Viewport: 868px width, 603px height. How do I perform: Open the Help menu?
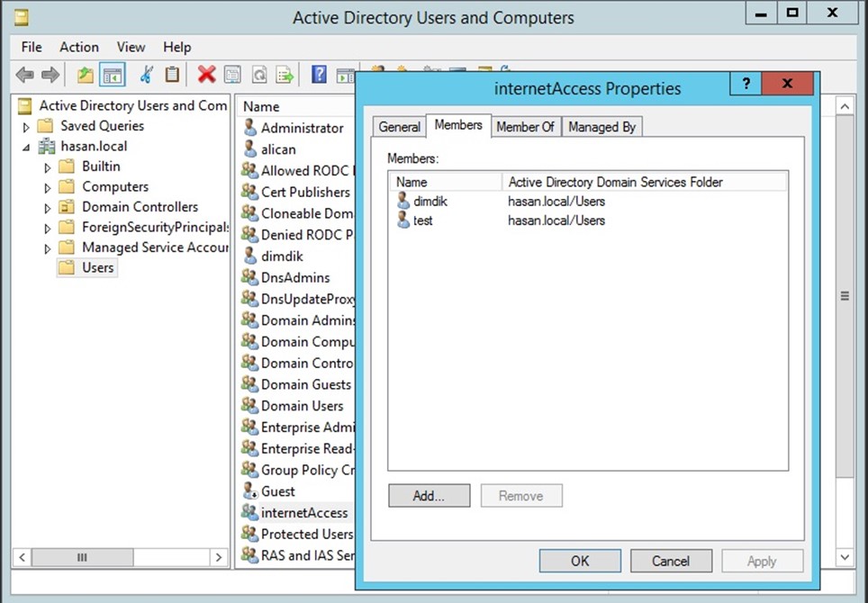click(177, 47)
